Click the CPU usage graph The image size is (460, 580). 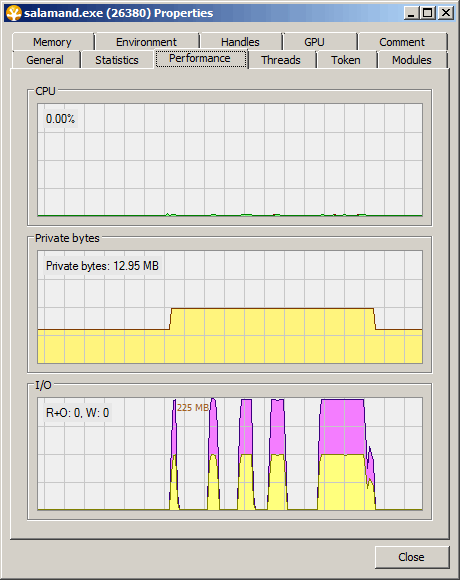230,160
